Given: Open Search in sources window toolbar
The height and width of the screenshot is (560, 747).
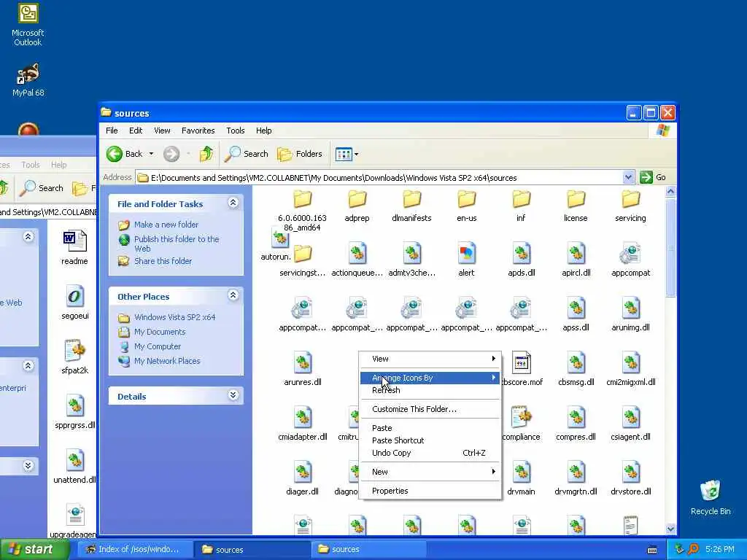Looking at the screenshot, I should click(247, 154).
